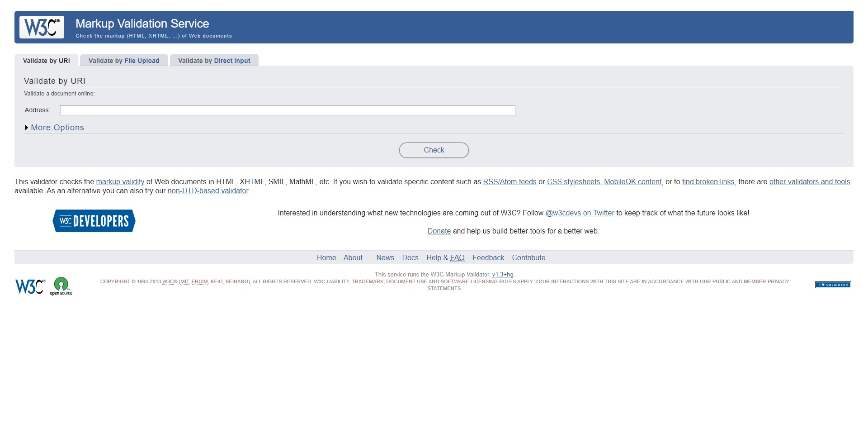The width and height of the screenshot is (868, 424).
Task: Open the v1.3+hg version link
Action: [503, 275]
